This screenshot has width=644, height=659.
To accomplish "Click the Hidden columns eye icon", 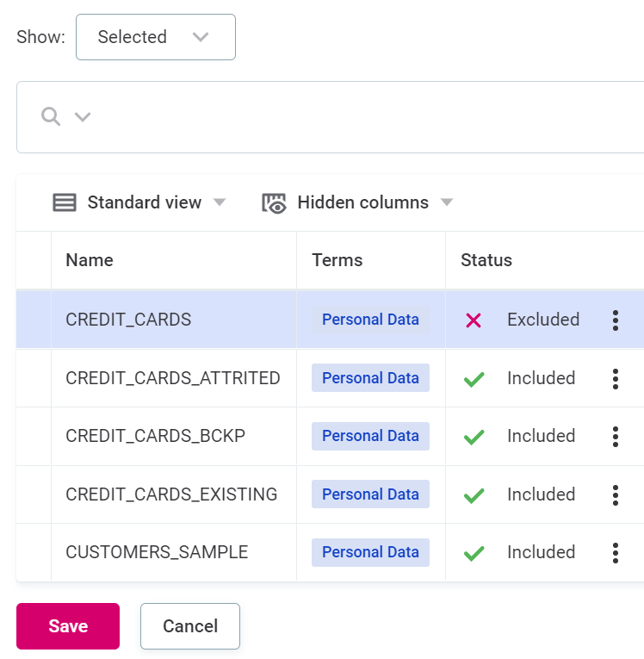I will point(274,202).
